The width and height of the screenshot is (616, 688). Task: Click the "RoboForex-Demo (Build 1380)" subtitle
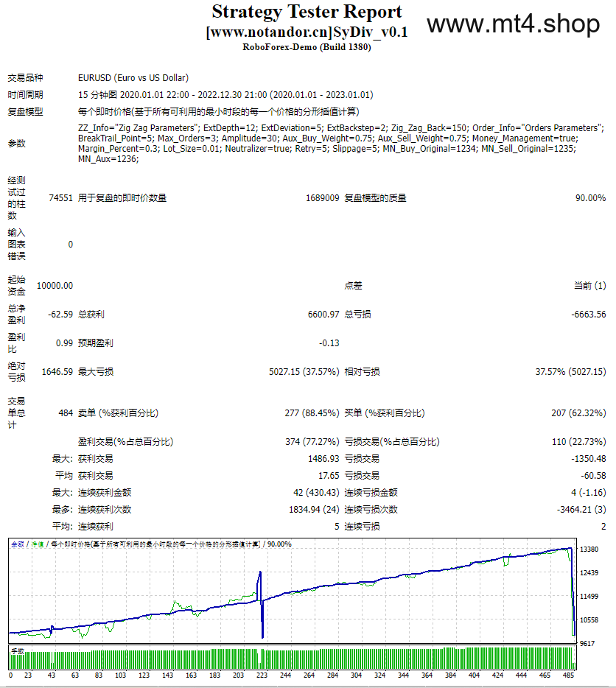(307, 47)
